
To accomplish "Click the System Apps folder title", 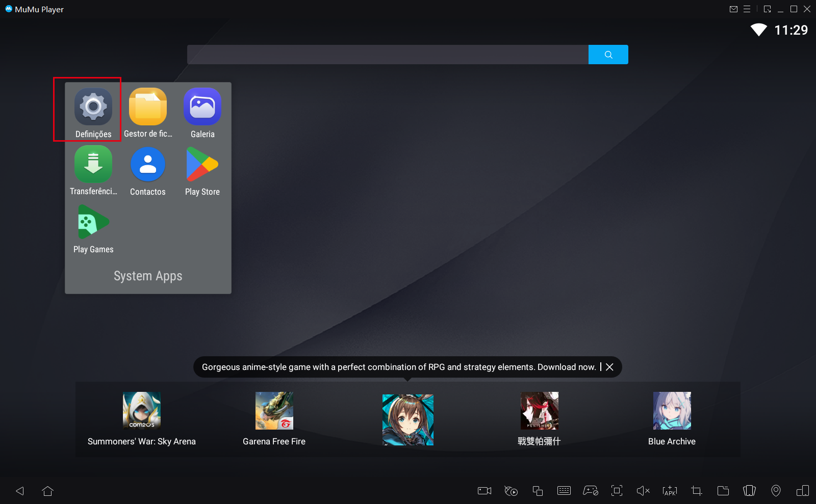I will (148, 276).
